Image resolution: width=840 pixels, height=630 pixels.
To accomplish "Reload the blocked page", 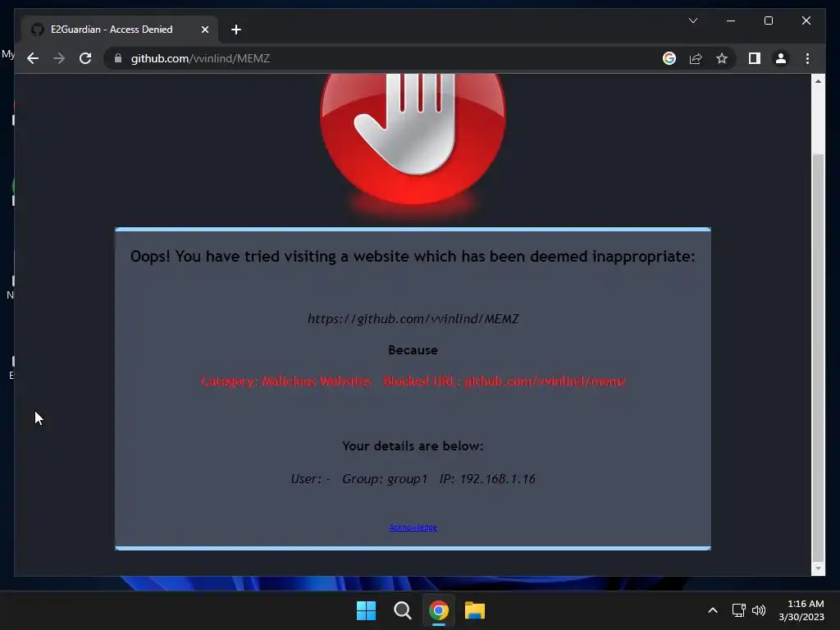I will pyautogui.click(x=85, y=58).
